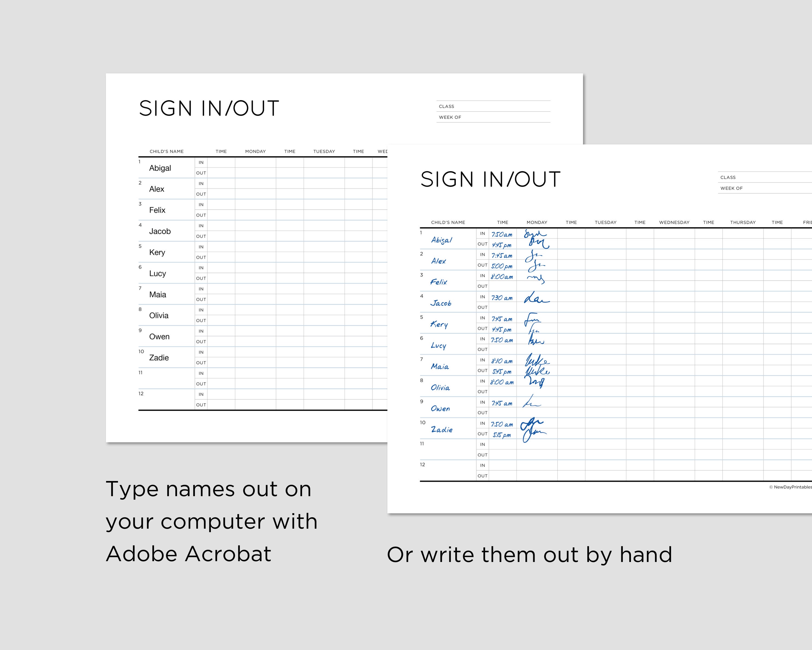Click the CLASS input line on the typed sheet
Viewport: 812px width, 650px height.
pyautogui.click(x=493, y=106)
